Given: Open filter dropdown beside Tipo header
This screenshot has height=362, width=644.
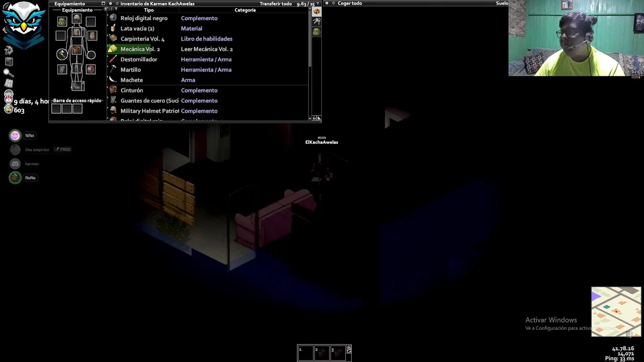Looking at the screenshot, I should tap(116, 9).
